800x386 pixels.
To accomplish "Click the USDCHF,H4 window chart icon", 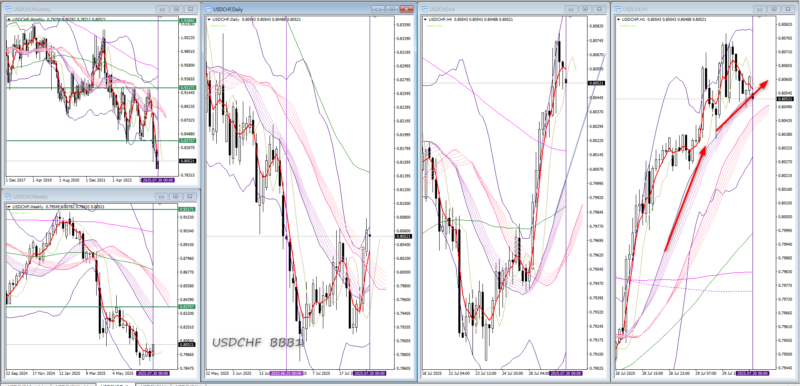I will (424, 9).
